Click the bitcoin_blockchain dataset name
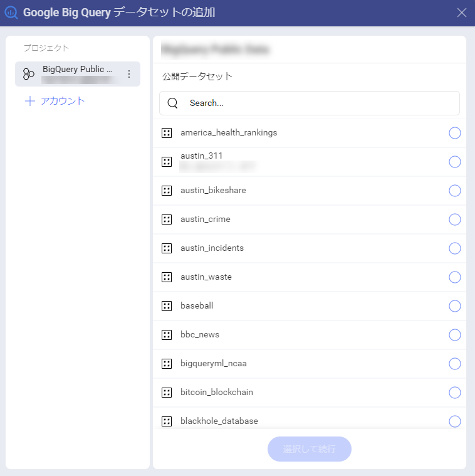Viewport: 475px width, 476px height. click(x=217, y=392)
